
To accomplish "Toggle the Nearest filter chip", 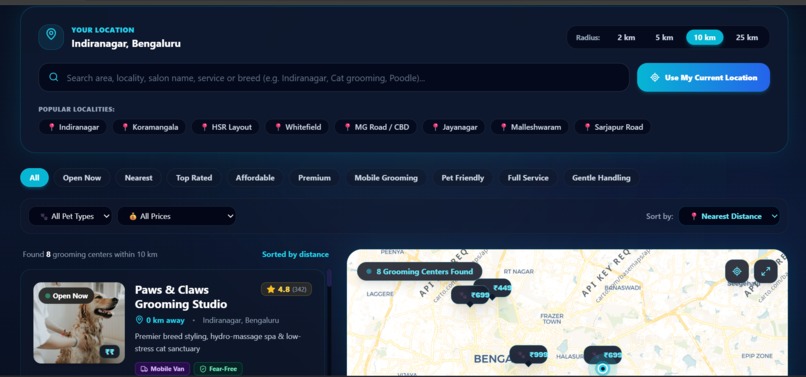I will (x=138, y=178).
